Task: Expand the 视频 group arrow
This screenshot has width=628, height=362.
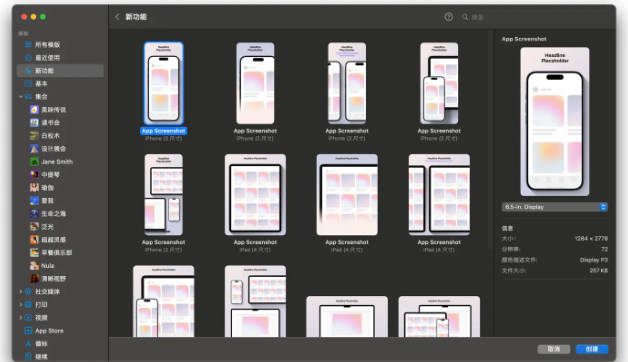Action: pos(20,318)
